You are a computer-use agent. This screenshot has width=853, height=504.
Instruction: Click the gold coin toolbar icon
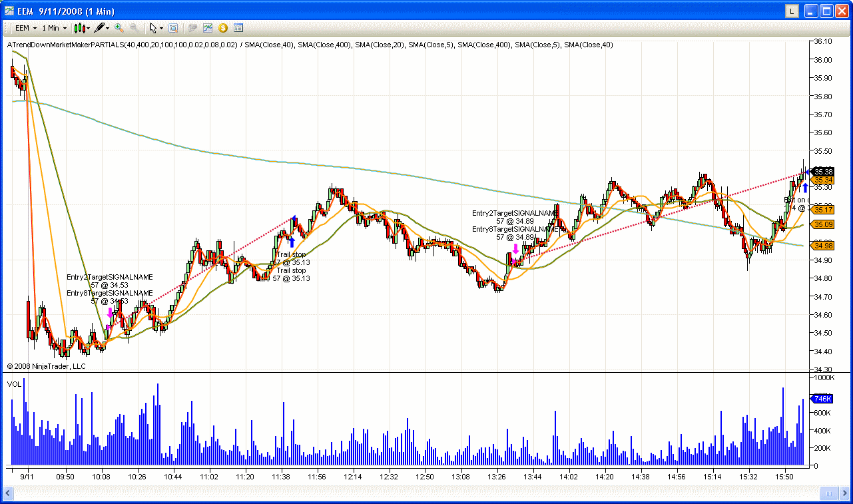click(222, 28)
